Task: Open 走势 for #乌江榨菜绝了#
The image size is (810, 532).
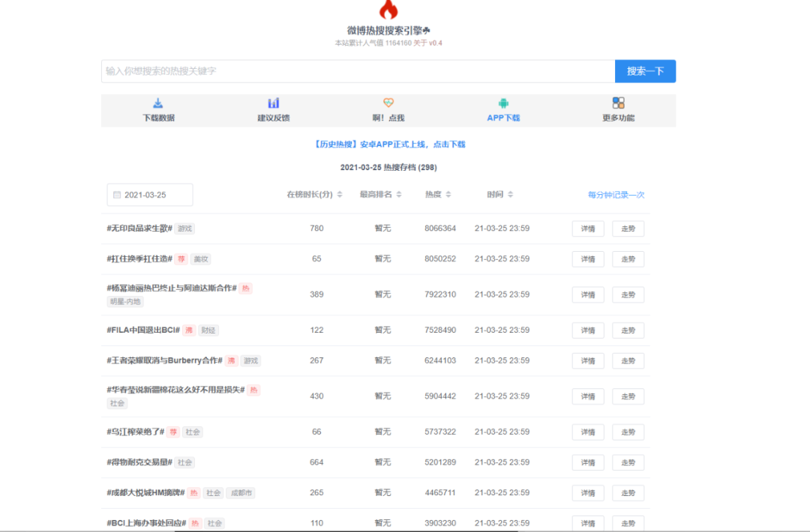Action: [x=628, y=432]
